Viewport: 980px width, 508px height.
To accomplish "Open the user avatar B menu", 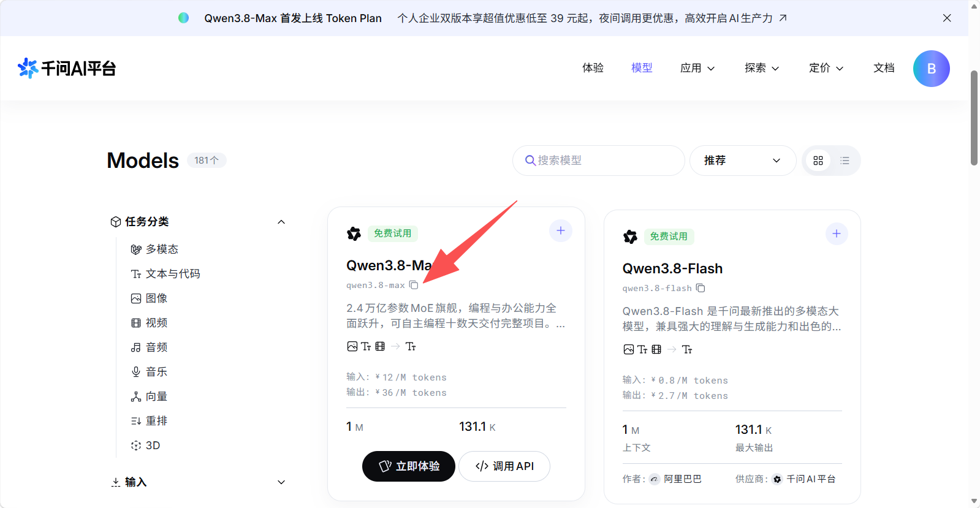I will [x=931, y=68].
